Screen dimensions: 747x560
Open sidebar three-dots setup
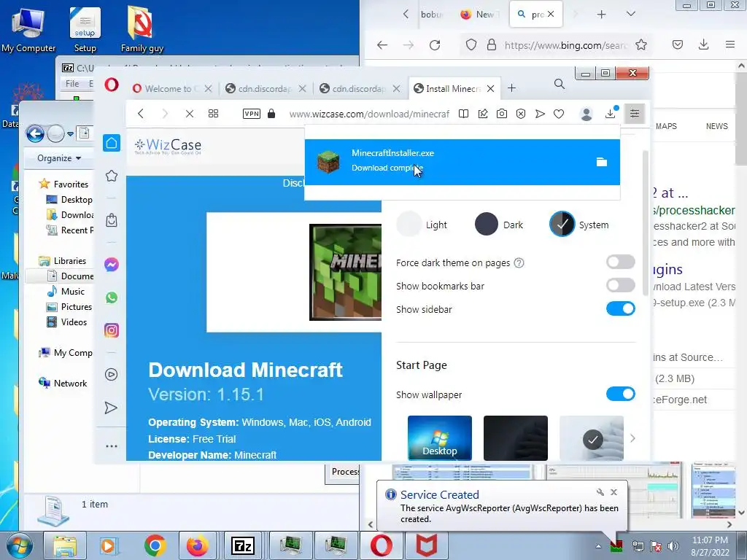point(112,446)
